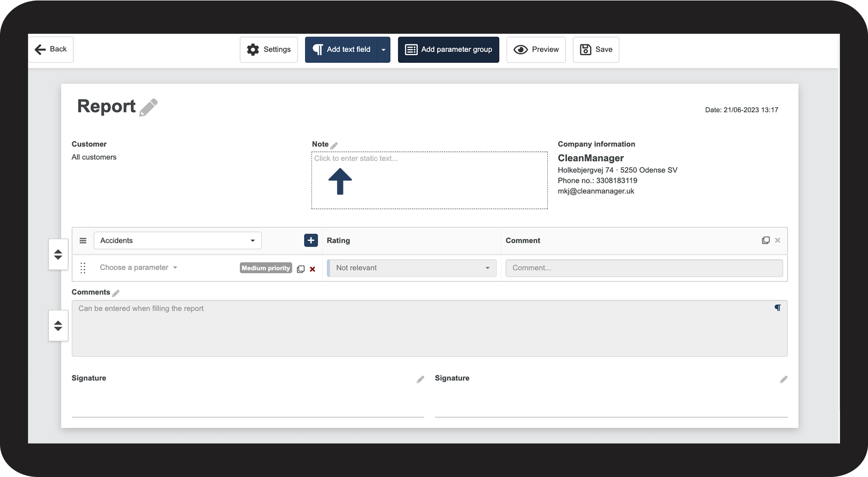The image size is (868, 477).
Task: Open the Accidents group dropdown
Action: pos(177,241)
